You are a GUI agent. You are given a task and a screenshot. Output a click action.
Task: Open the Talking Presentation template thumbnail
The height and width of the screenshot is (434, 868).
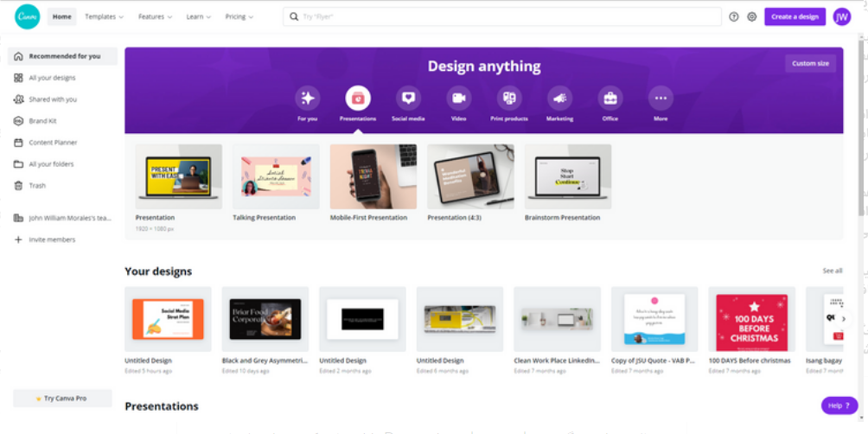coord(276,176)
